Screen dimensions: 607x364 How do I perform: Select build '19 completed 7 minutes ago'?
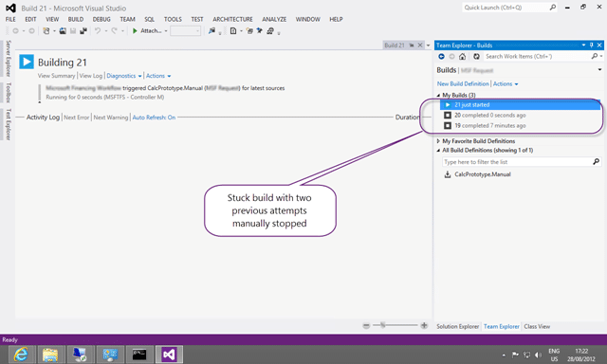(x=520, y=126)
